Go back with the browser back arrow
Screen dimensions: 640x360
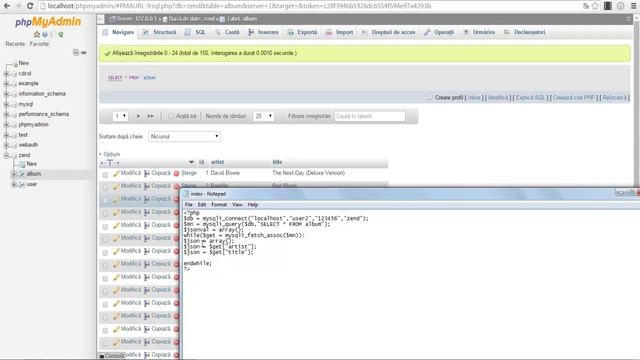click(x=7, y=6)
